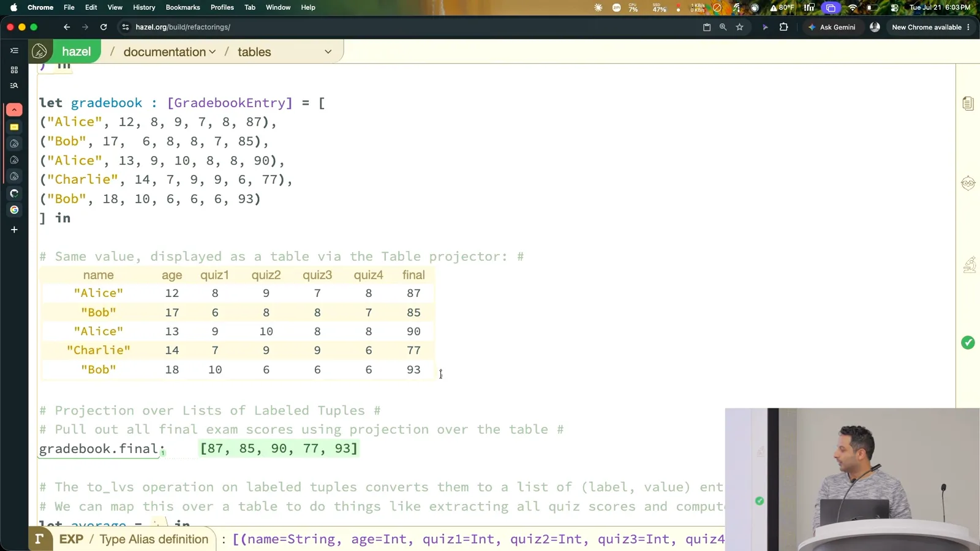
Task: Open the Chrome profile avatar
Action: [875, 27]
